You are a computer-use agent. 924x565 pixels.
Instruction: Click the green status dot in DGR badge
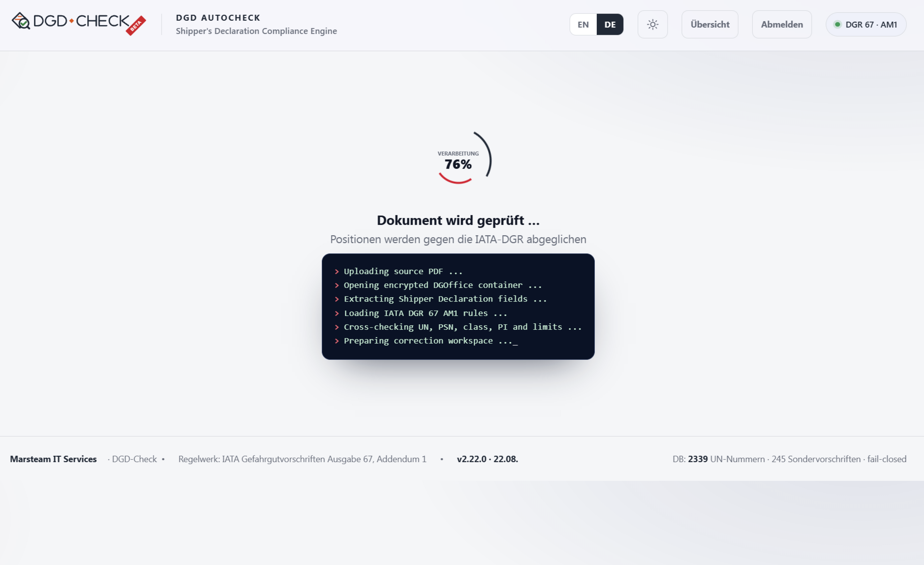(837, 25)
